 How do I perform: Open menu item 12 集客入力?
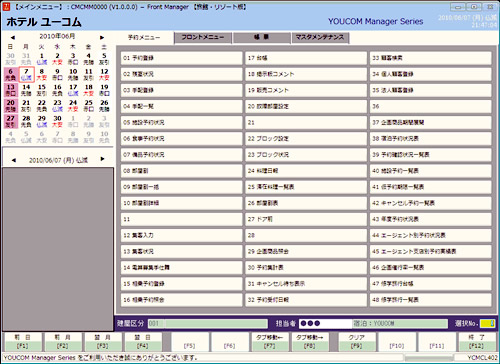pyautogui.click(x=181, y=235)
